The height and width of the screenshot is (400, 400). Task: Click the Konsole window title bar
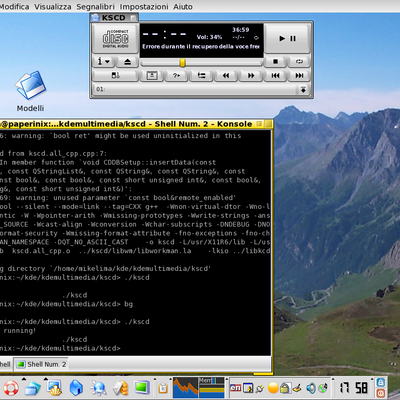pyautogui.click(x=136, y=124)
